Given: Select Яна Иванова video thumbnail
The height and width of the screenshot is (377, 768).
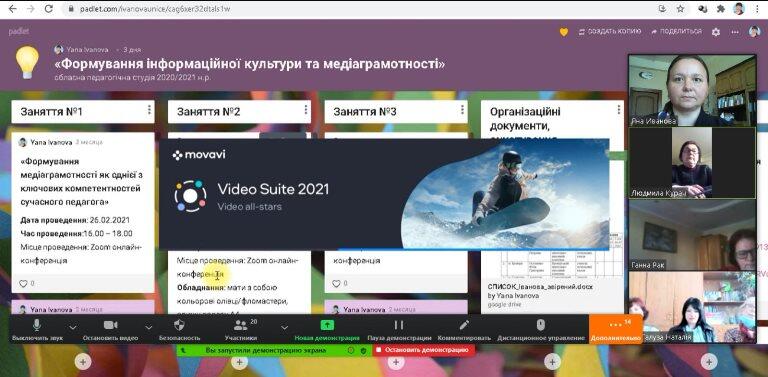Looking at the screenshot, I should tap(692, 91).
